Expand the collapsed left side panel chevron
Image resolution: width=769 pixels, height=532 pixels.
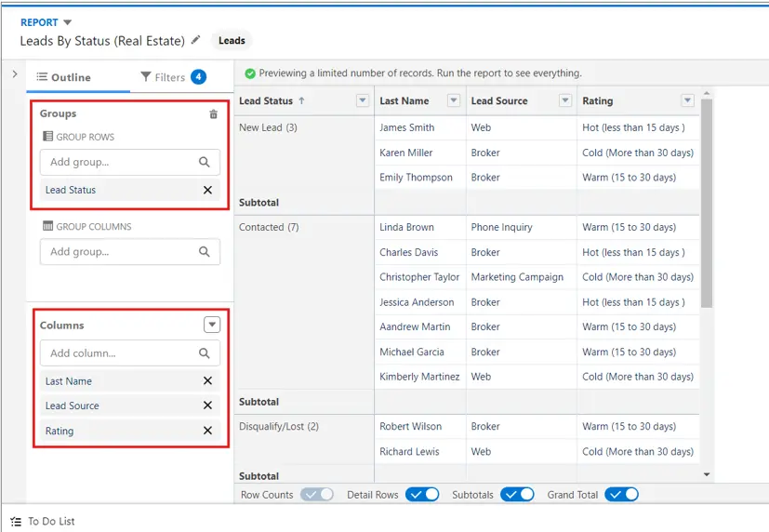click(x=15, y=74)
